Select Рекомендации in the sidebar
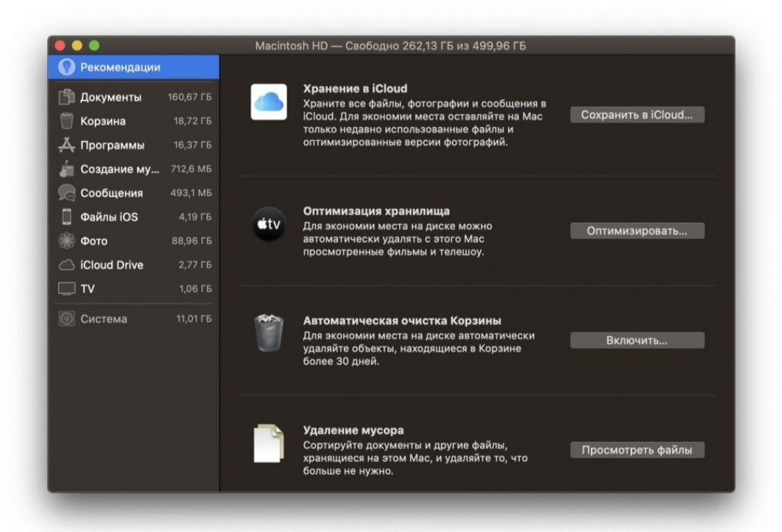This screenshot has width=782, height=532. (134, 67)
